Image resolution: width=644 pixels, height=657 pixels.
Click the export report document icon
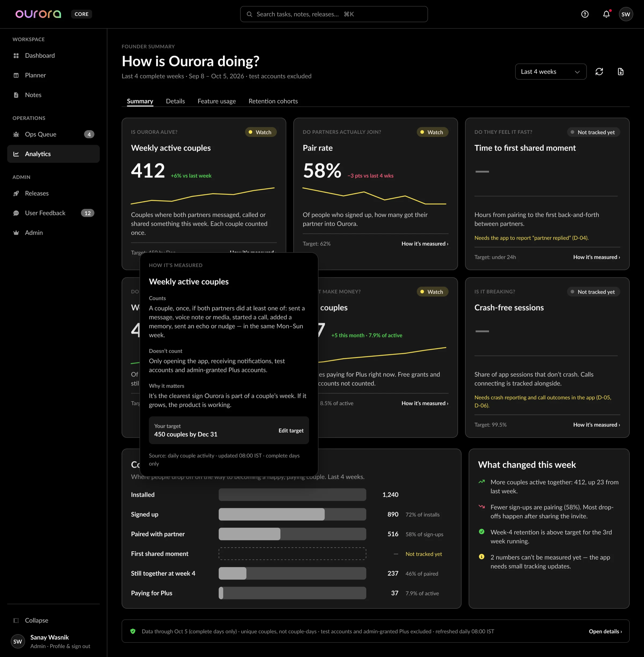click(620, 72)
